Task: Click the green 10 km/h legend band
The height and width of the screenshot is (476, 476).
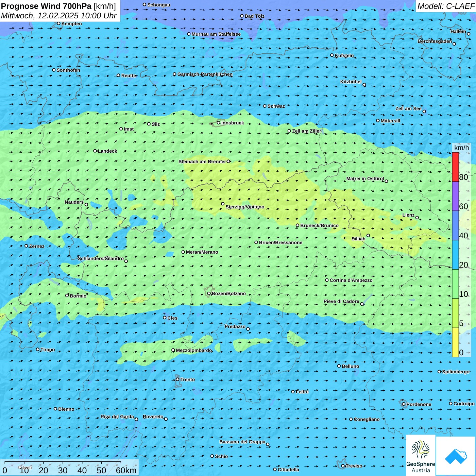Action: point(455,284)
